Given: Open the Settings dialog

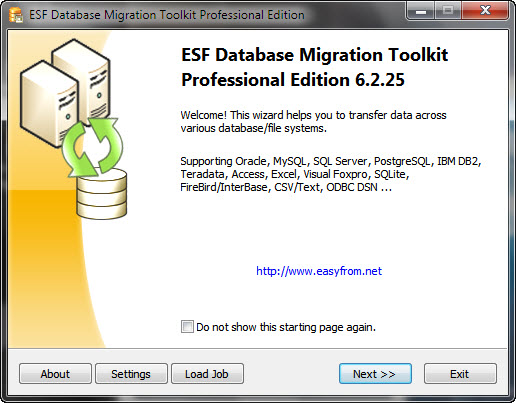Looking at the screenshot, I should click(x=131, y=374).
